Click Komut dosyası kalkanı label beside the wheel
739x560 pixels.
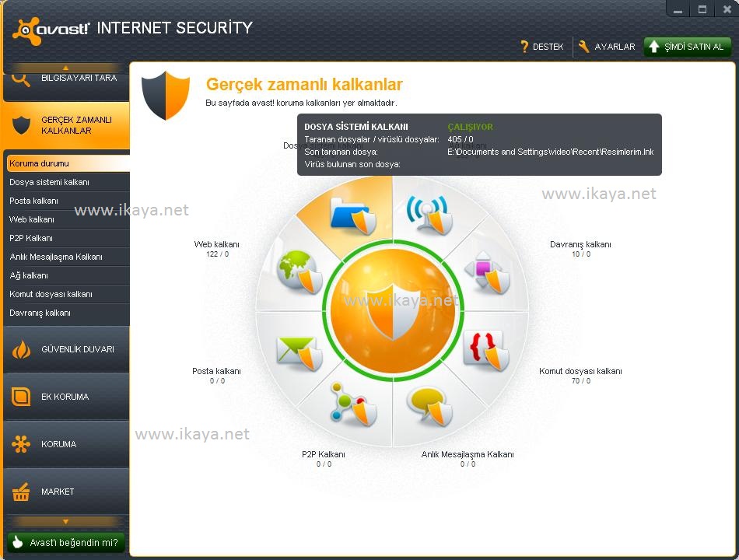580,371
